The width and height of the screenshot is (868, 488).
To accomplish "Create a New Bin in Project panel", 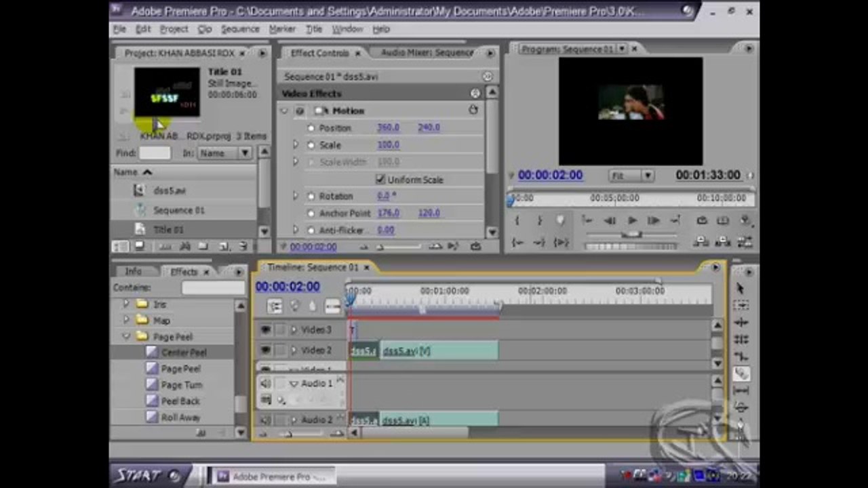I will (203, 247).
